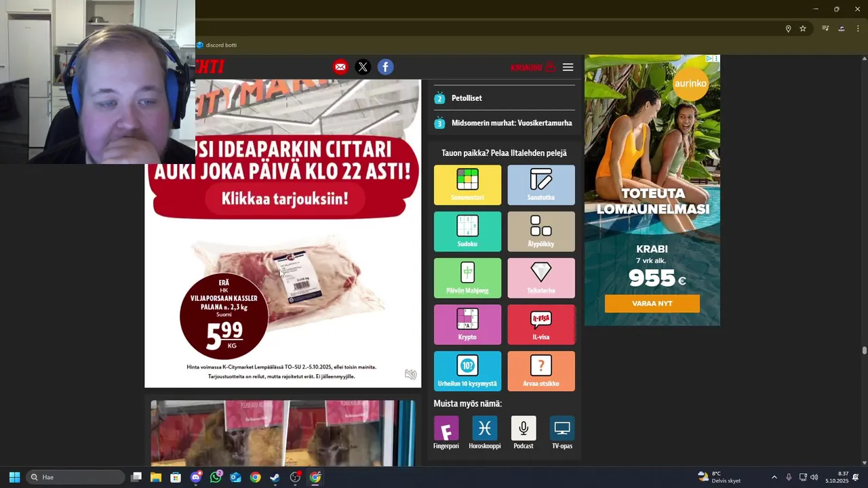Open the Chrome three-dot menu
The width and height of the screenshot is (868, 488).
[858, 28]
